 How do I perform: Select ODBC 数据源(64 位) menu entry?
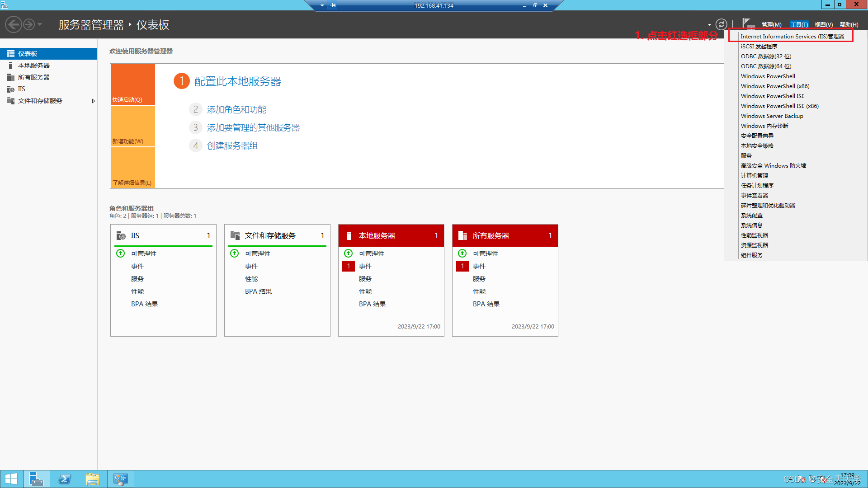(766, 66)
